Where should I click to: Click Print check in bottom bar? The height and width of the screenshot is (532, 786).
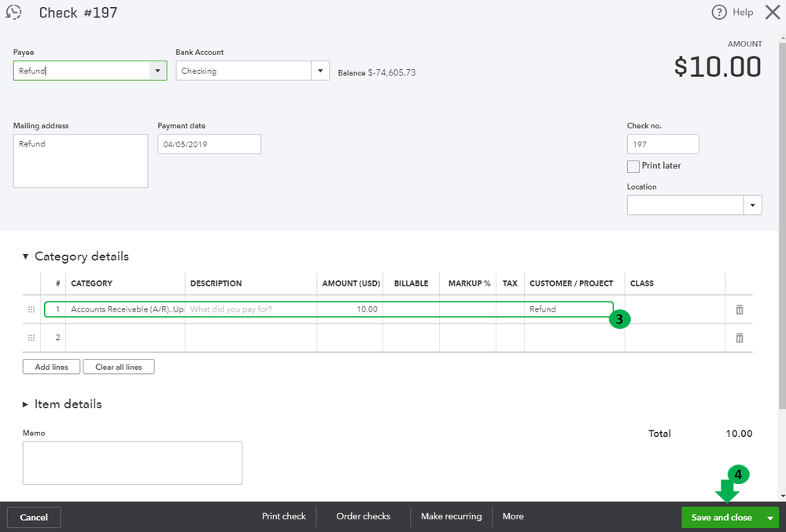coord(284,516)
